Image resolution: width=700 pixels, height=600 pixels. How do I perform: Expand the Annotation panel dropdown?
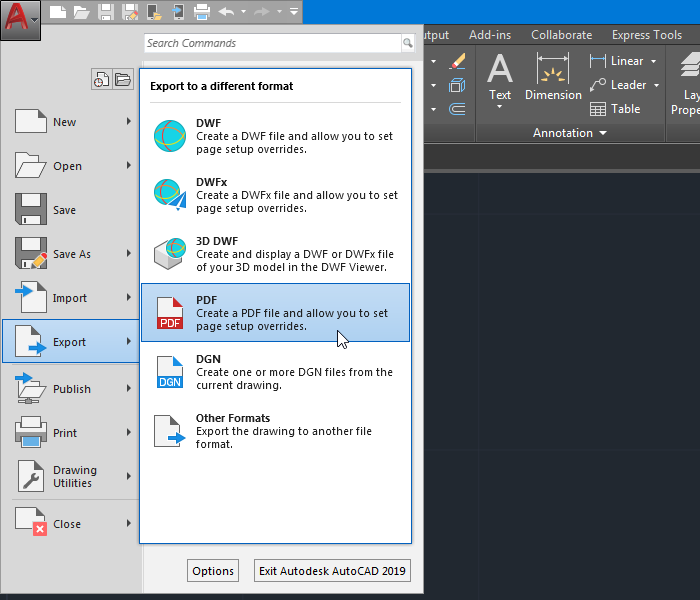[603, 133]
